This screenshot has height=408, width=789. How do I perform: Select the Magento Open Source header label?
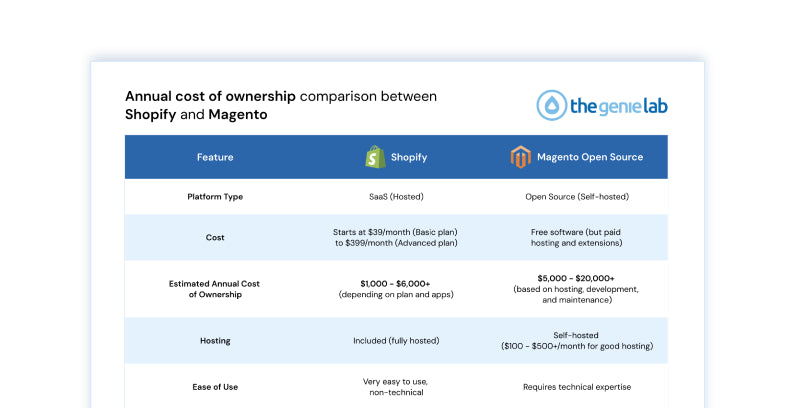point(589,157)
